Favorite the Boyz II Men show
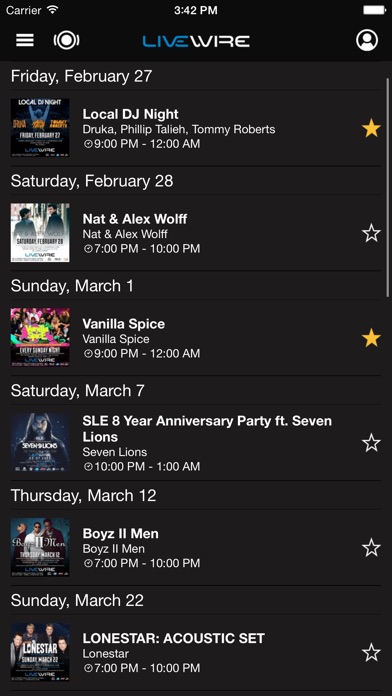 (371, 548)
